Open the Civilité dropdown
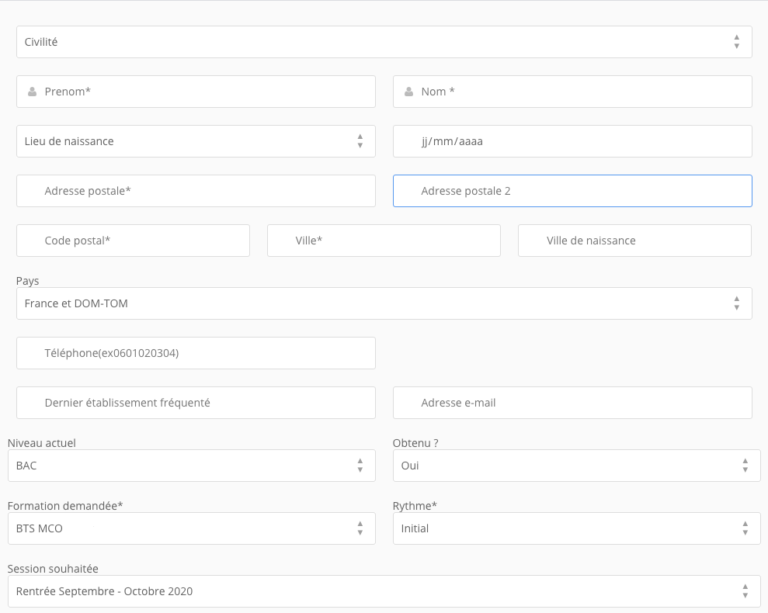 tap(384, 42)
